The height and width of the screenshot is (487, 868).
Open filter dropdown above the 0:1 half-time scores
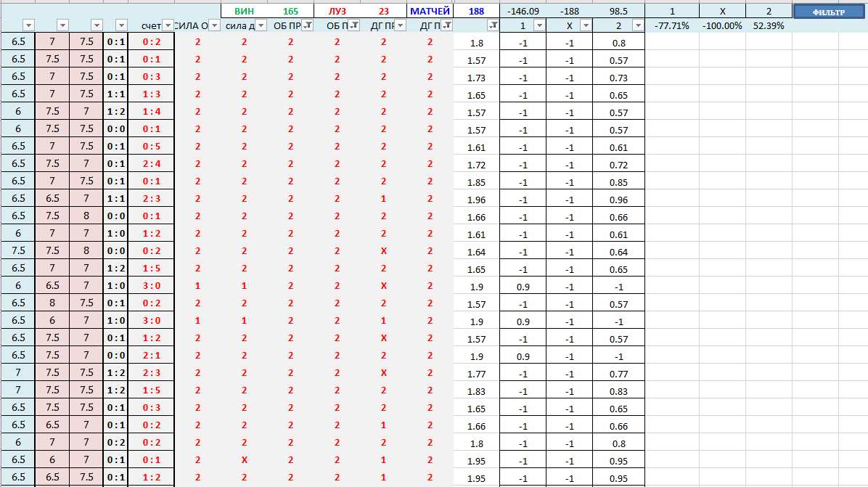(x=121, y=25)
